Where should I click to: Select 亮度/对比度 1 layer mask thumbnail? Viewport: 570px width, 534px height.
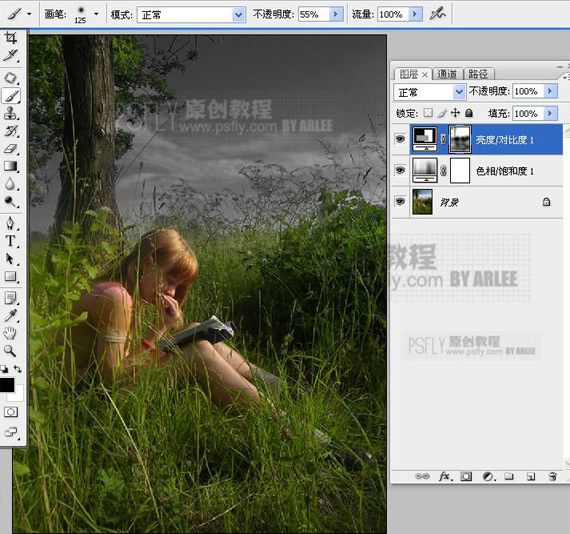pyautogui.click(x=460, y=139)
